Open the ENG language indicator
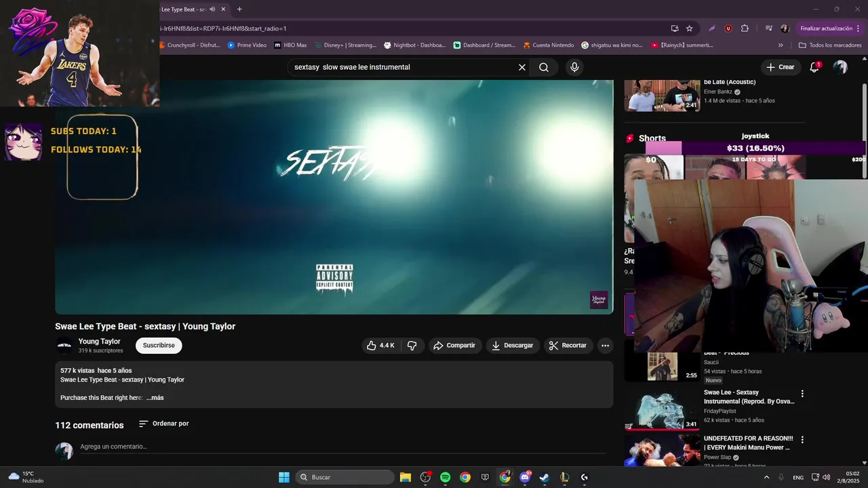 (798, 477)
